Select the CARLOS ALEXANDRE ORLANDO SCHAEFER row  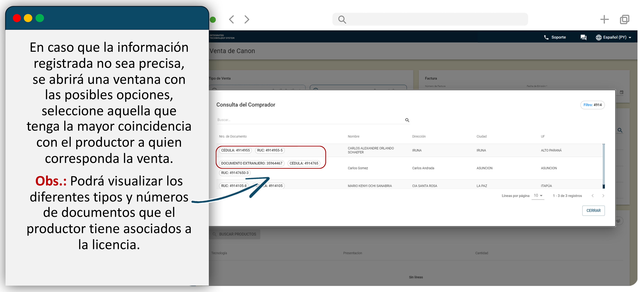point(370,150)
